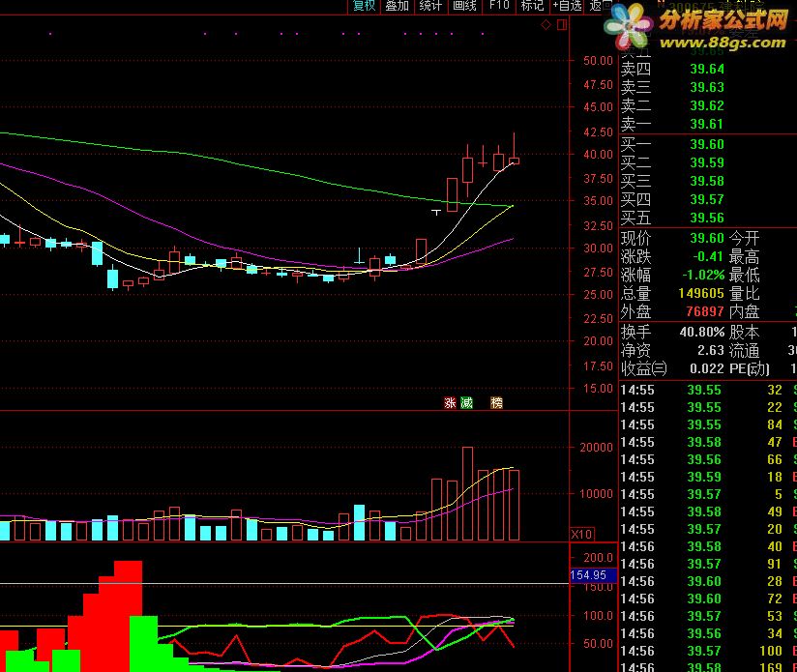The width and height of the screenshot is (797, 672).
Task: Click the brown 榜 marker icon
Action: coord(496,403)
